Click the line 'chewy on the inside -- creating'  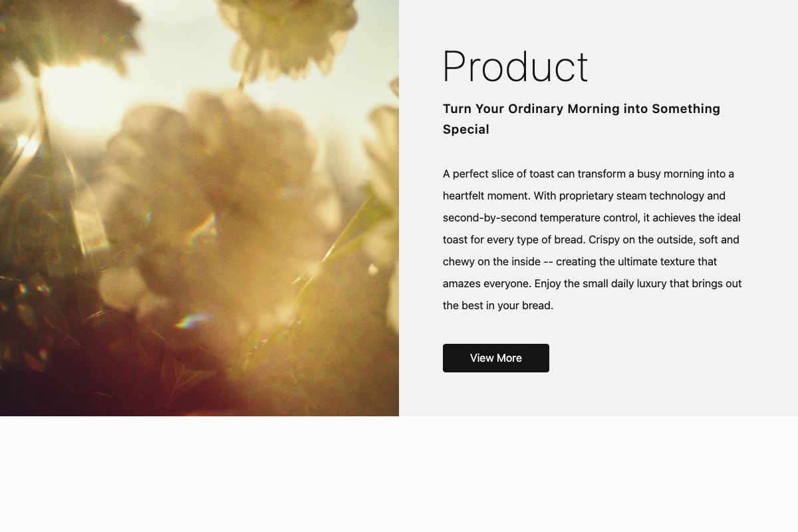click(580, 261)
